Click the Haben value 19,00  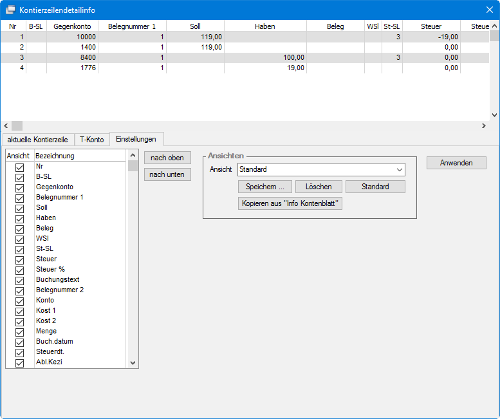pyautogui.click(x=296, y=68)
